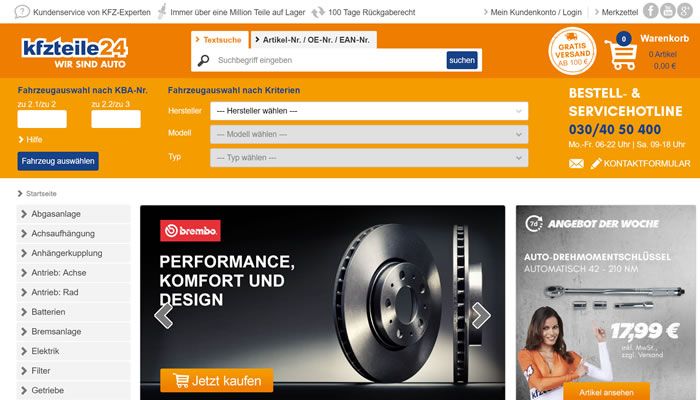Image resolution: width=700 pixels, height=400 pixels.
Task: Click the Jetzt kaufen button
Action: (x=217, y=381)
